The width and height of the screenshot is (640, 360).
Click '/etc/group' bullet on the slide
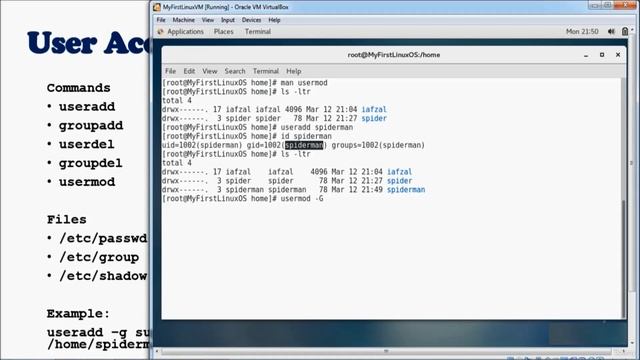click(99, 257)
